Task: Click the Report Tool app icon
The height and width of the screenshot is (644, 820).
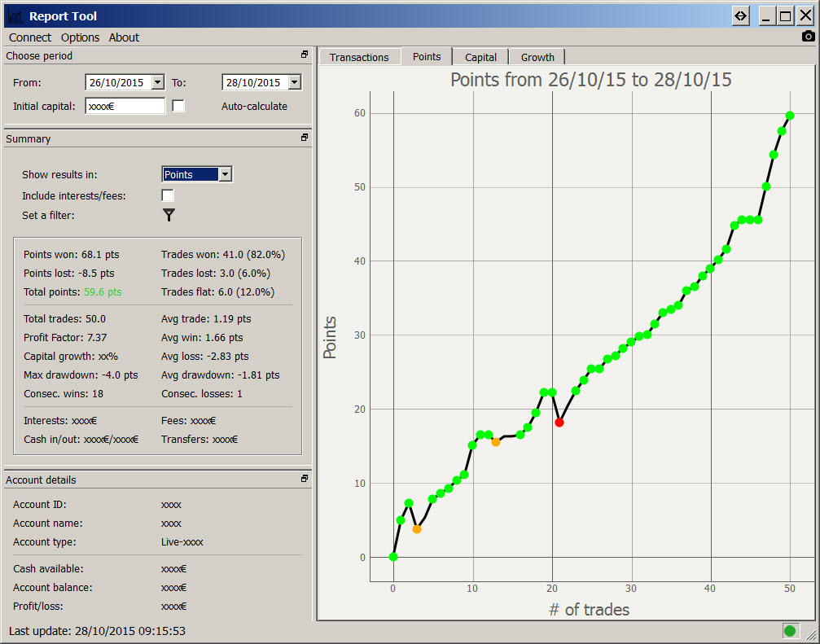Action: tap(15, 15)
